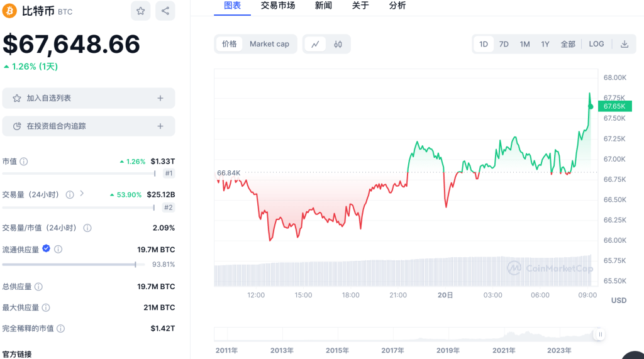644x359 pixels.
Task: Click the star favorite icon beside BTC
Action: [140, 11]
